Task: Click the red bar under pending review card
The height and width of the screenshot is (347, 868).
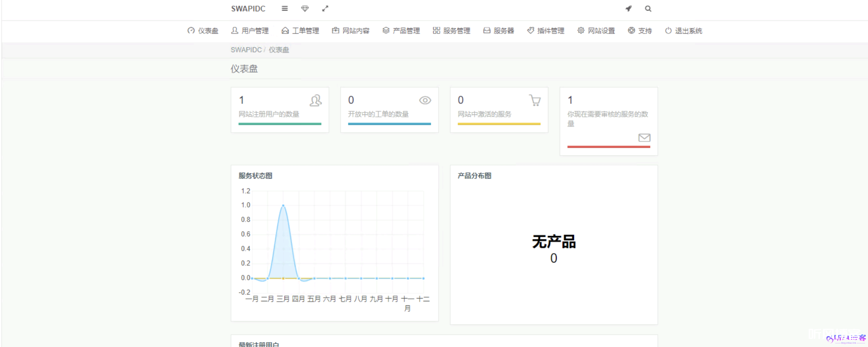Action: point(609,147)
